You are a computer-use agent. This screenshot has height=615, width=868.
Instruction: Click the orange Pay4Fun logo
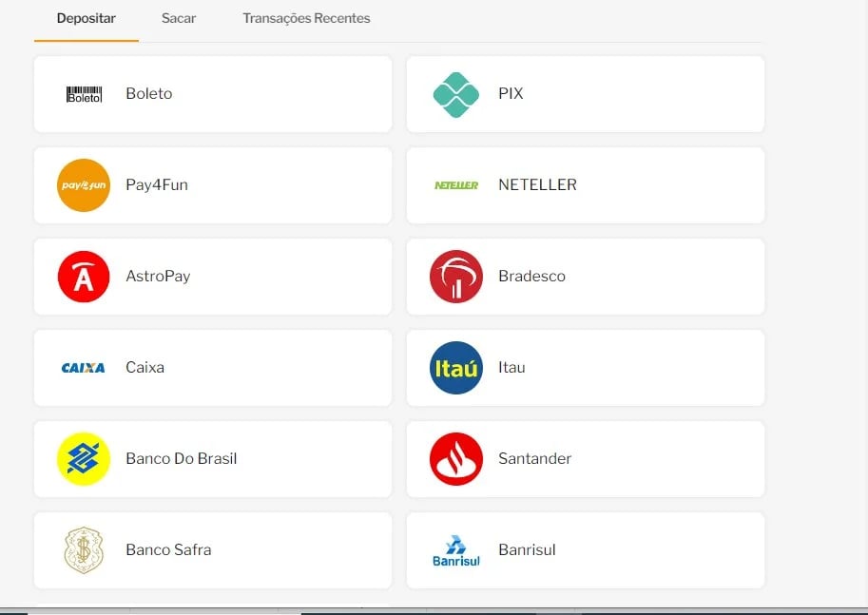point(84,185)
